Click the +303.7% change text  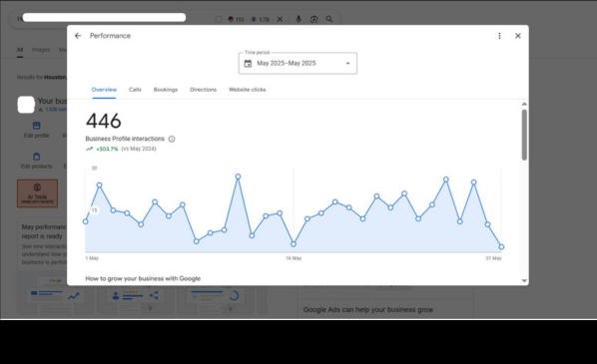pos(107,150)
